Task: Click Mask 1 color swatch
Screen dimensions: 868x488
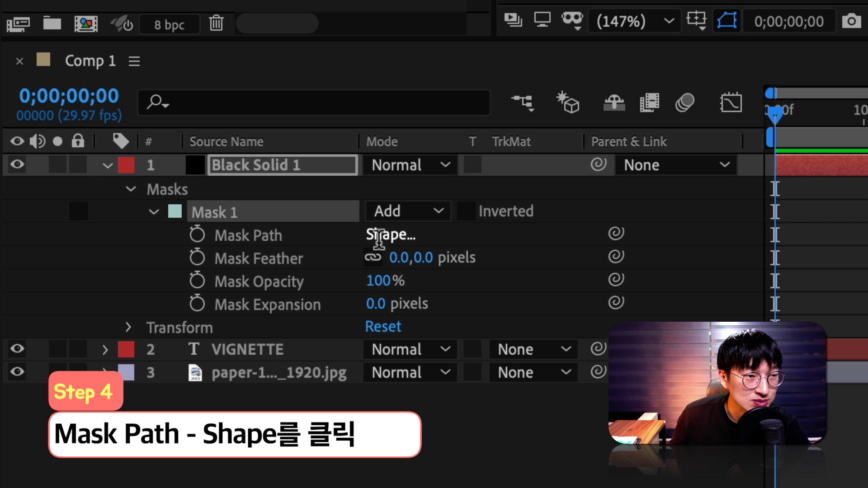Action: (175, 211)
